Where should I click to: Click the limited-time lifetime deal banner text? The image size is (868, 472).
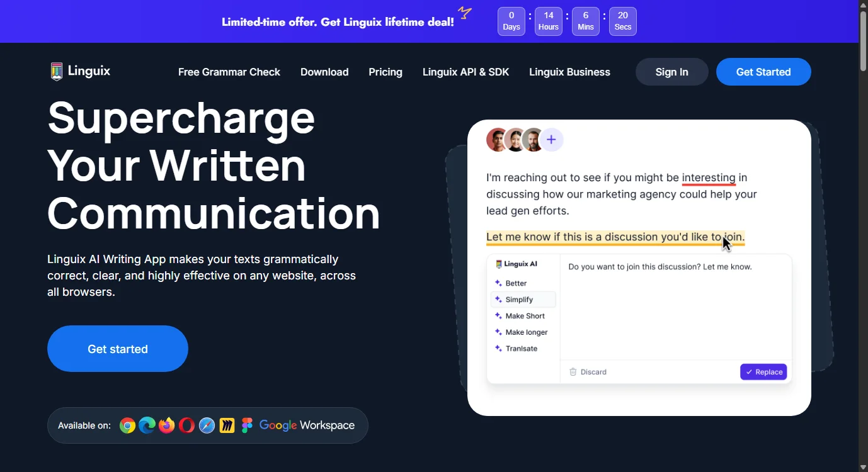tap(338, 22)
